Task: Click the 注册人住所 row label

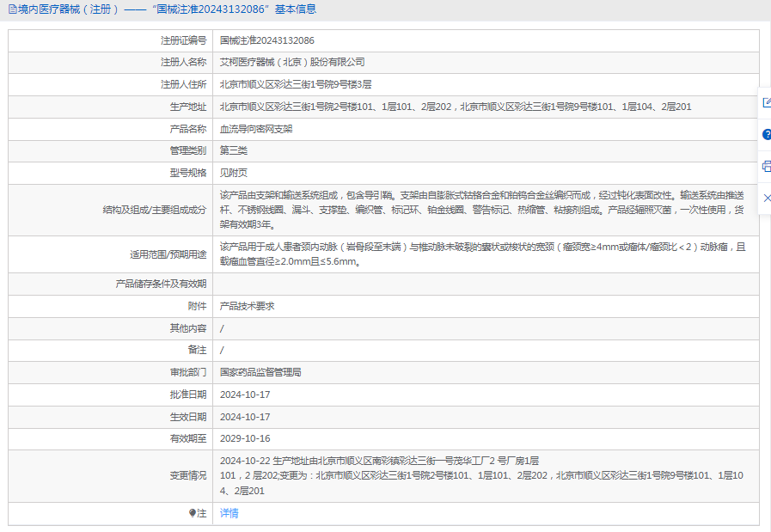Action: tap(183, 84)
